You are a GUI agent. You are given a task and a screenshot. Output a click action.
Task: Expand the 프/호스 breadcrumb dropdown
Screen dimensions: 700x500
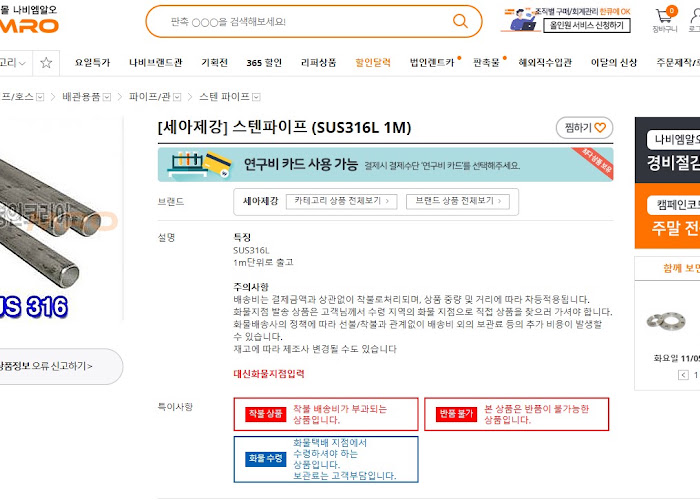coord(40,97)
